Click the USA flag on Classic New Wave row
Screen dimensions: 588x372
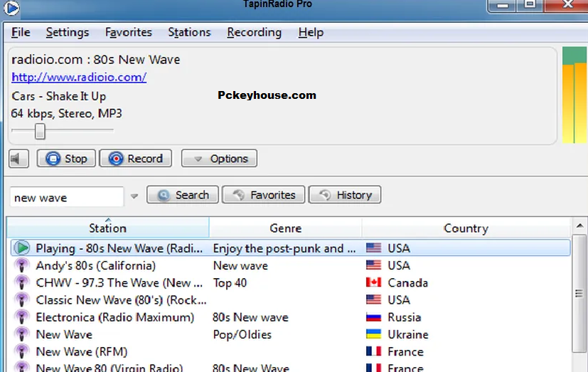[373, 299]
